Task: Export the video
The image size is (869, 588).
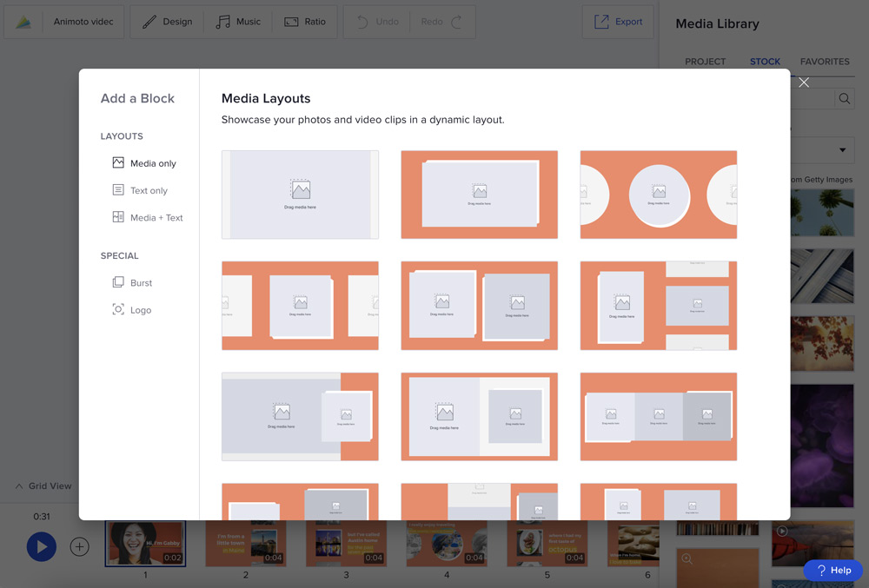Action: tap(618, 22)
